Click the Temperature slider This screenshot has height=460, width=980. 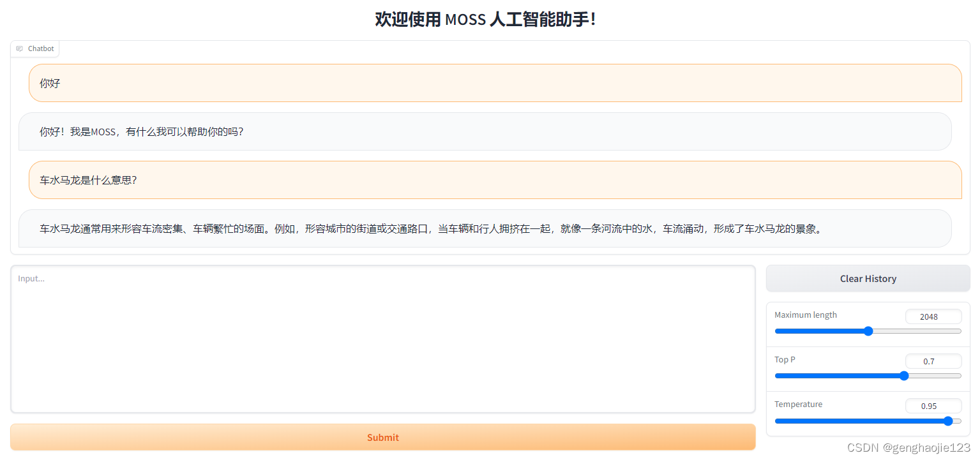pos(868,421)
